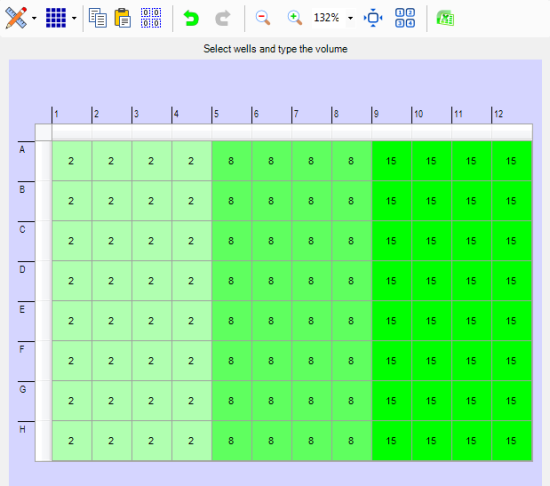Undo last change with green arrow

191,18
